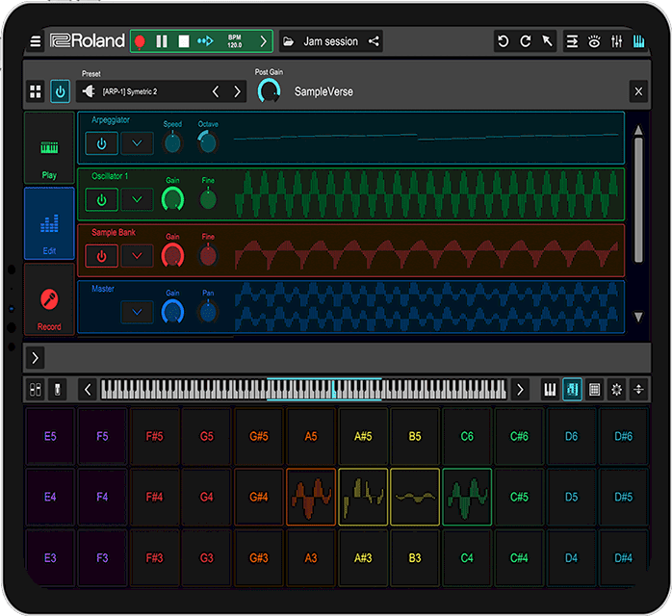Switch to the Play tab
672x616 pixels.
(49, 159)
